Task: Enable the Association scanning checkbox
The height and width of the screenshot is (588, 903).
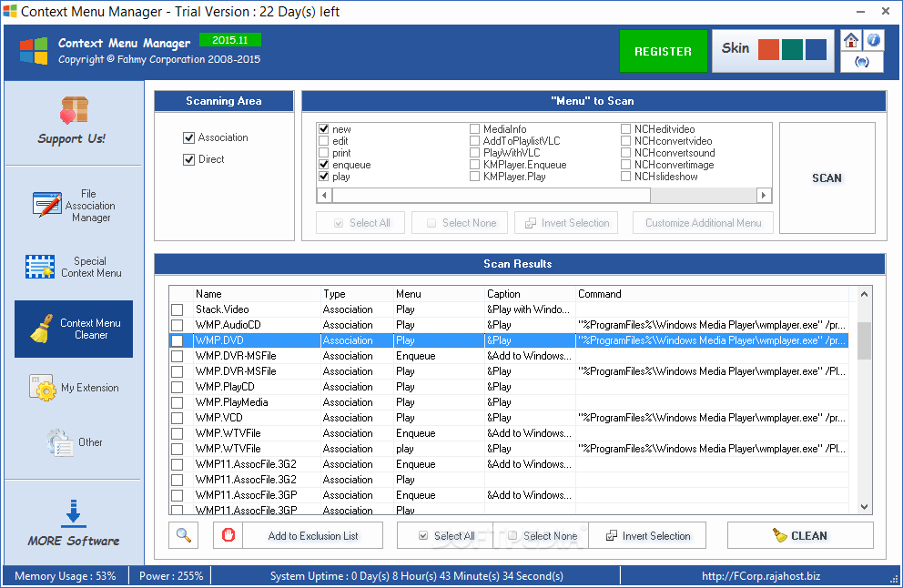Action: tap(188, 137)
